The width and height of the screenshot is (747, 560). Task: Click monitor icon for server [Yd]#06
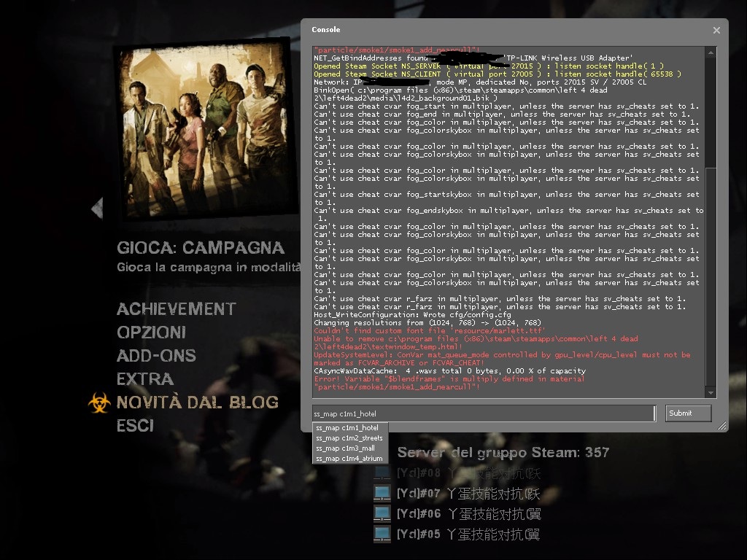[x=382, y=514]
